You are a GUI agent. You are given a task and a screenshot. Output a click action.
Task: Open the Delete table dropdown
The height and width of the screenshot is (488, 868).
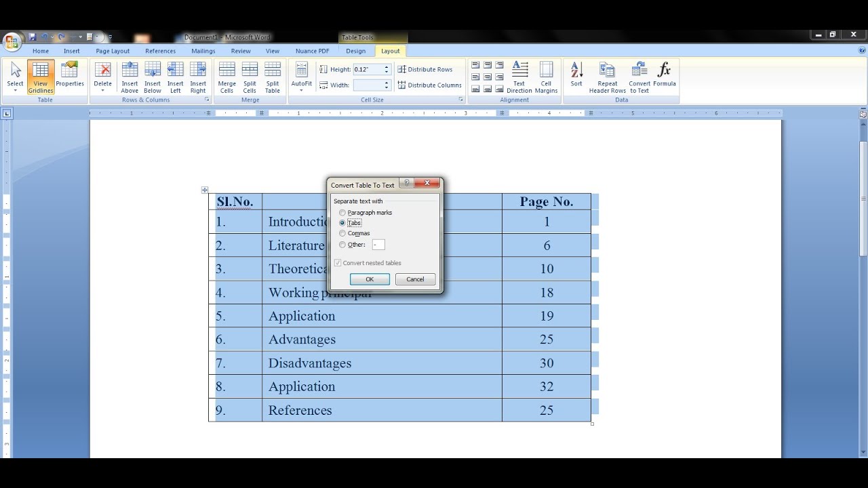tap(102, 78)
